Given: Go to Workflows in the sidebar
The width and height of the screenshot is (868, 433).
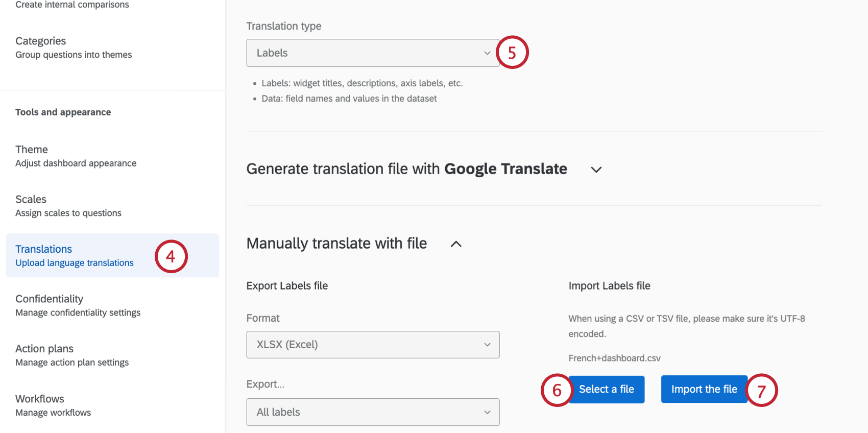Looking at the screenshot, I should 40,399.
